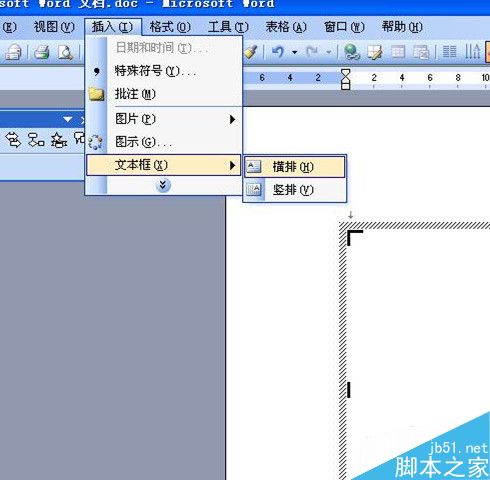
Task: Click the flowchart shapes icon in the drawing panel
Action: (x=36, y=140)
